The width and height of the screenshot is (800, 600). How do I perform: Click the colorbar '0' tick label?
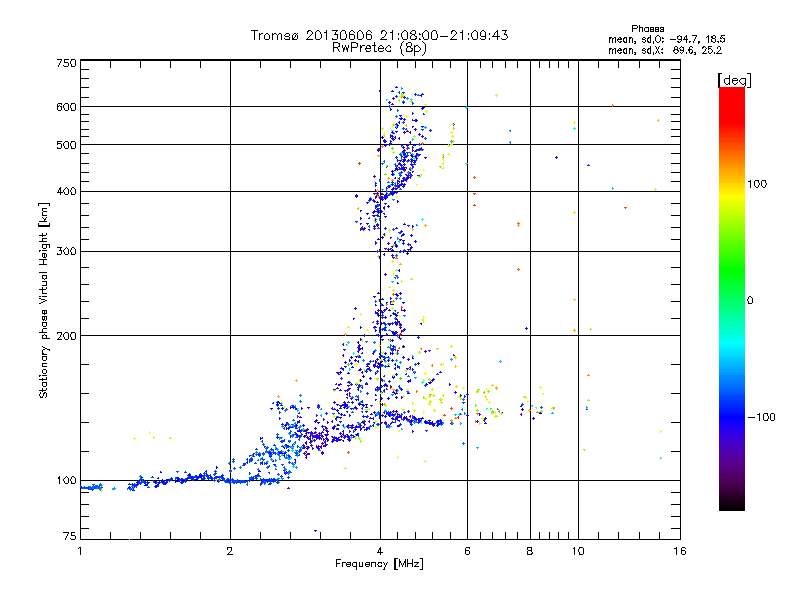(x=750, y=301)
